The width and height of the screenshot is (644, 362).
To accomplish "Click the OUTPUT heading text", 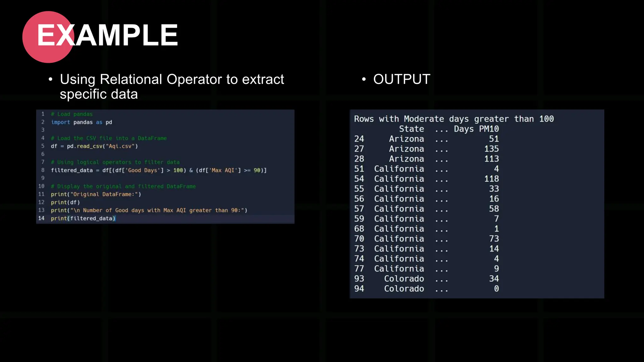I will click(402, 79).
